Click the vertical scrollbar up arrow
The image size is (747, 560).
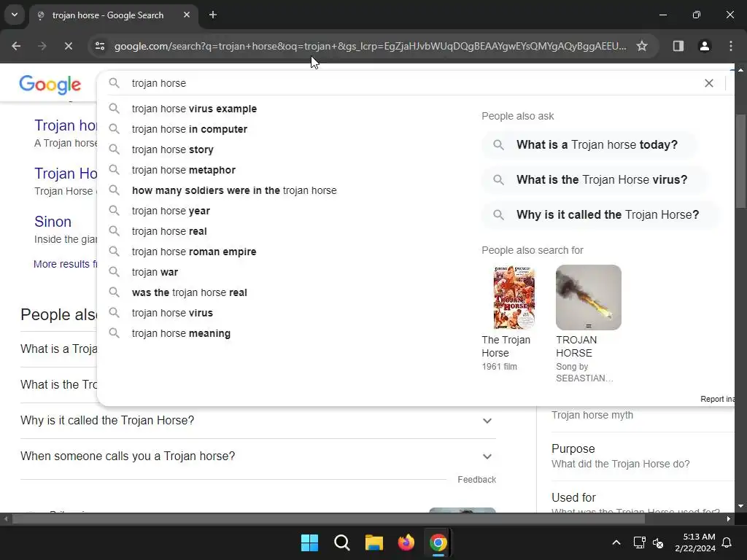[741, 69]
